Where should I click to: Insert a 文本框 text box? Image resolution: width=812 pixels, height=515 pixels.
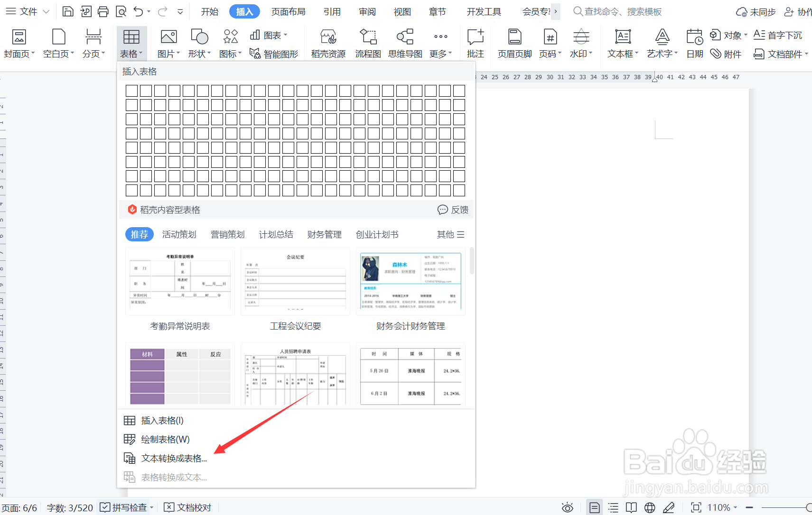(622, 43)
